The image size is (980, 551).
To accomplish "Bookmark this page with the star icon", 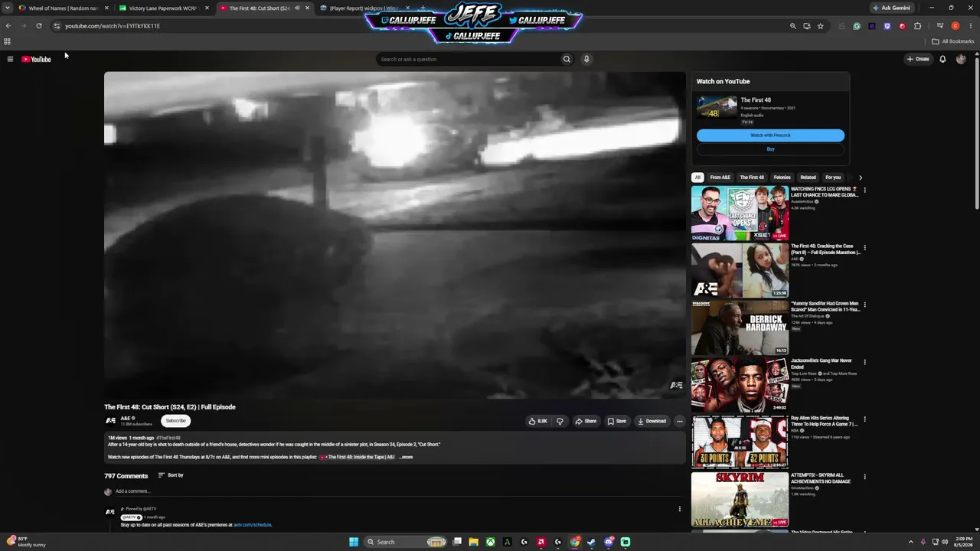I will coord(821,26).
